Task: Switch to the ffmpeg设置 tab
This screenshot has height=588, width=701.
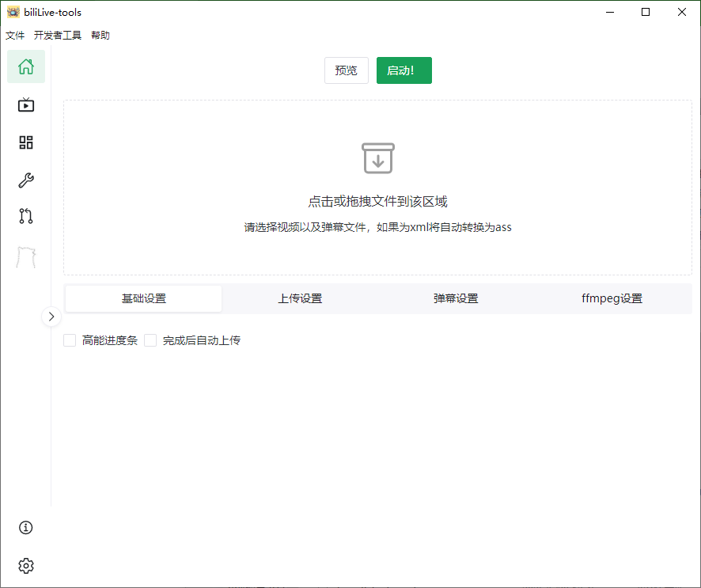Action: (612, 298)
